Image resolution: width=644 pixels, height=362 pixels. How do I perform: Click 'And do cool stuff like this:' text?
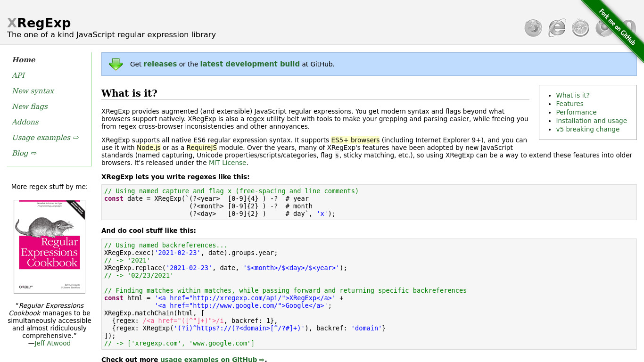pyautogui.click(x=149, y=231)
